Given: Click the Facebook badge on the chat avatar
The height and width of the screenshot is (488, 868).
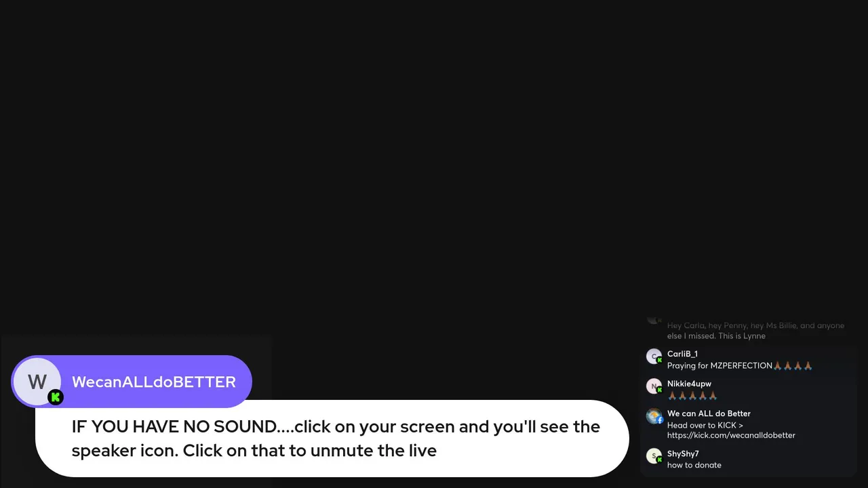Looking at the screenshot, I should tap(660, 421).
